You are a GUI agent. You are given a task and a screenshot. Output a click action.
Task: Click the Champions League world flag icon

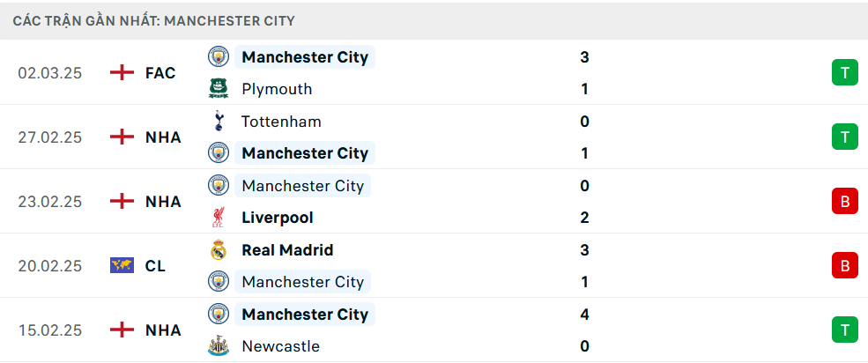click(x=122, y=265)
